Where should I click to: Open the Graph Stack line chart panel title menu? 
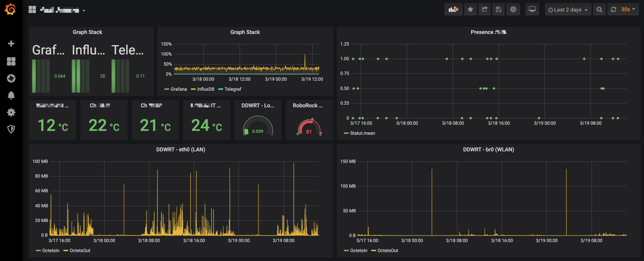pyautogui.click(x=245, y=32)
